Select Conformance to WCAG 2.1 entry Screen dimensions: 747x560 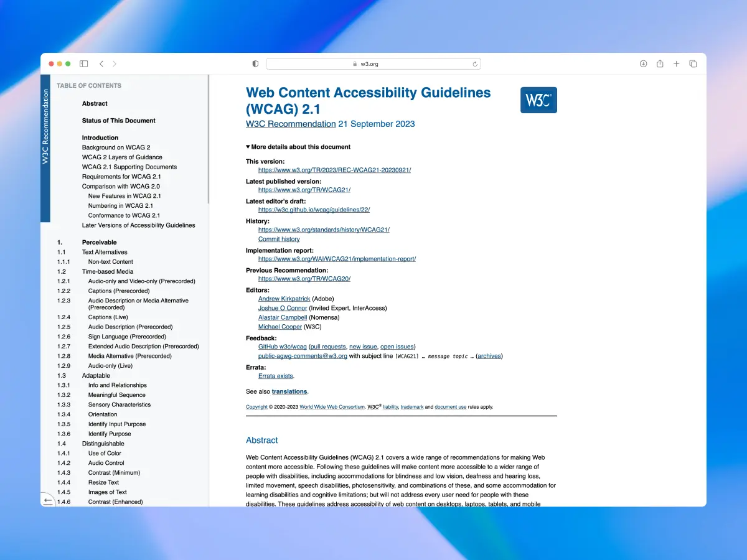pos(124,215)
